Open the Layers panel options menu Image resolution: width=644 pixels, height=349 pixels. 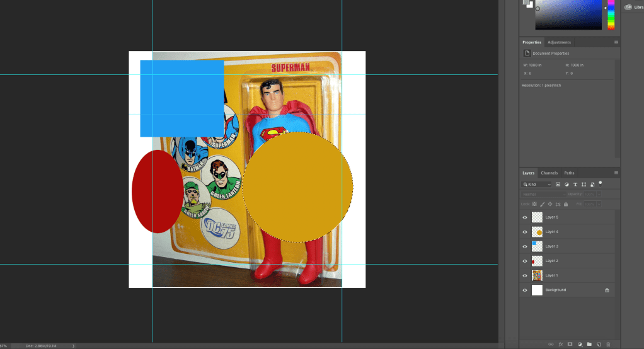coord(616,173)
